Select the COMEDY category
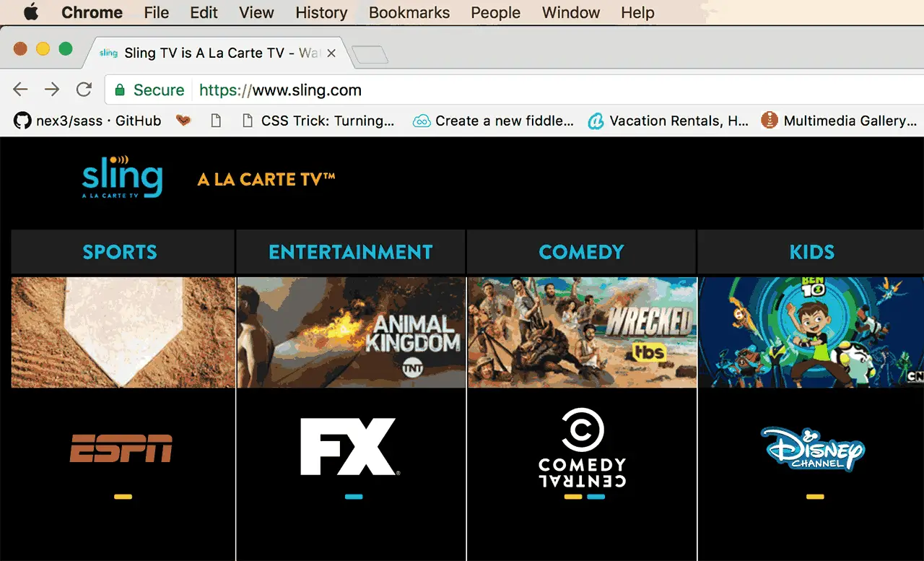 tap(581, 252)
